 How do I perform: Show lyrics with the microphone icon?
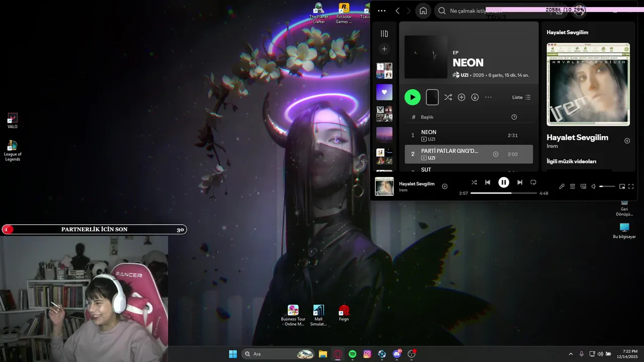(x=561, y=187)
